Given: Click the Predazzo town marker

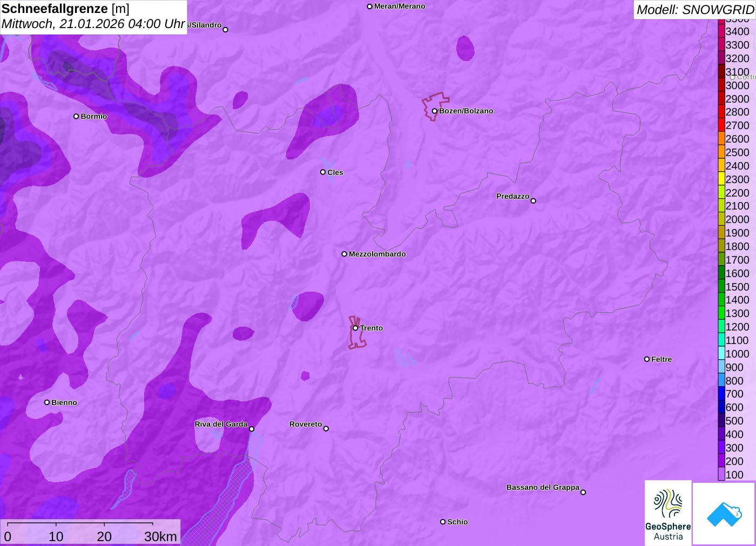Looking at the screenshot, I should [534, 200].
